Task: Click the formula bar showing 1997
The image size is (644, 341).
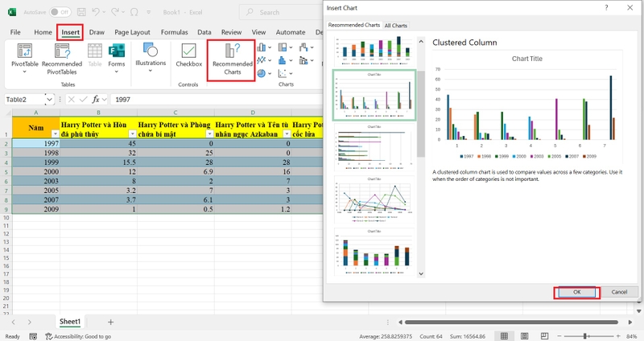Action: 217,99
